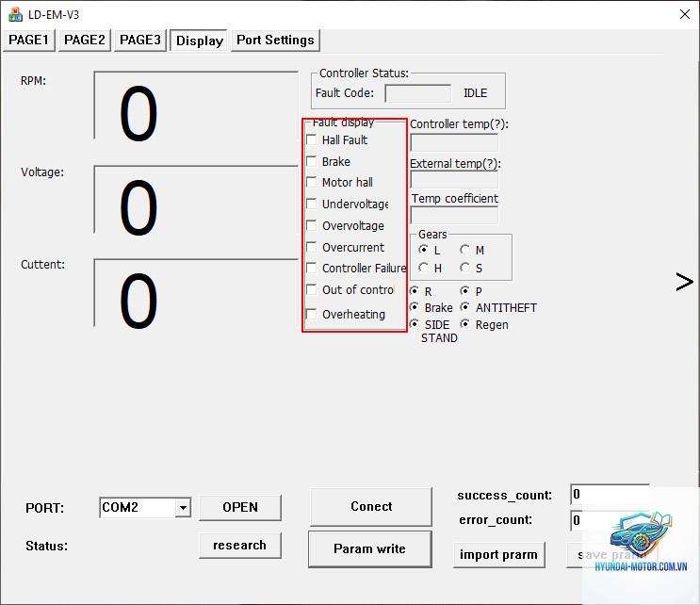Toggle the Out of control checkbox
The image size is (700, 605).
[x=312, y=289]
